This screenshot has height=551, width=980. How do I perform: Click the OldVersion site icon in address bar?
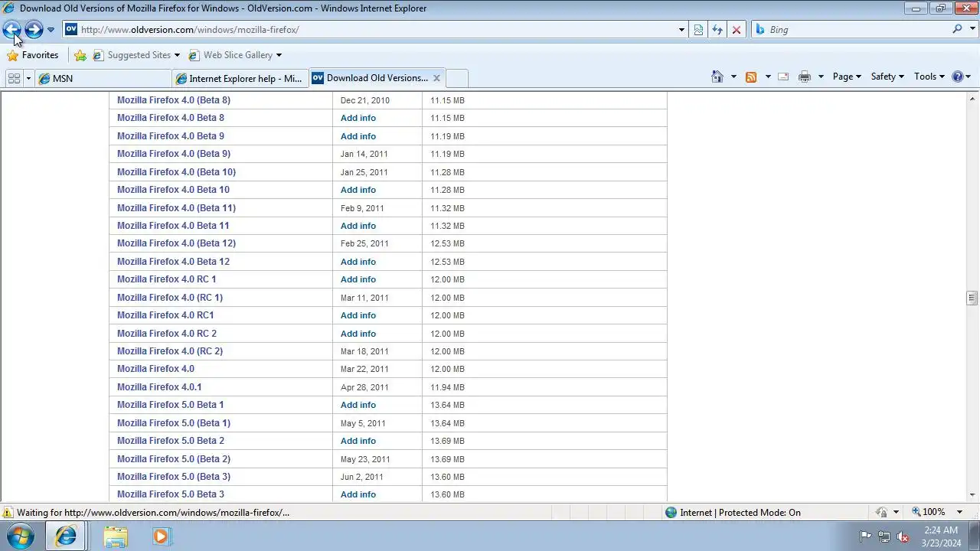tap(71, 29)
